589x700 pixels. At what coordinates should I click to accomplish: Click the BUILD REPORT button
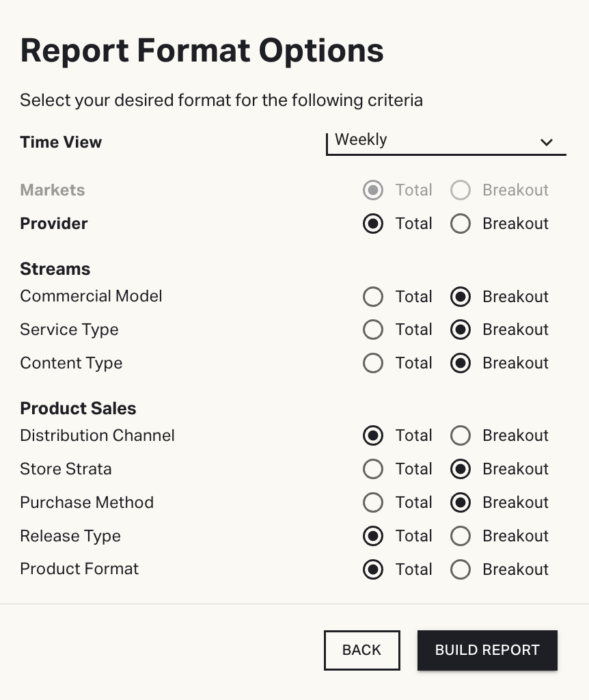point(487,650)
